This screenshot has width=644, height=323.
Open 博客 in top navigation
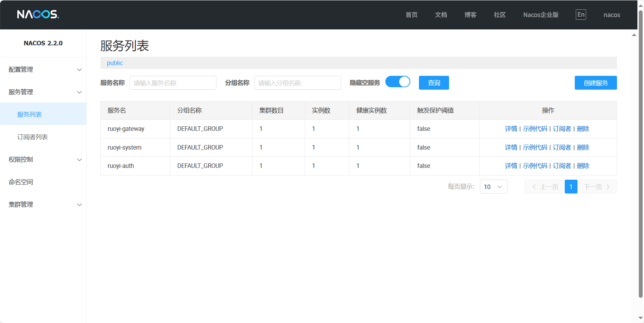(x=470, y=15)
